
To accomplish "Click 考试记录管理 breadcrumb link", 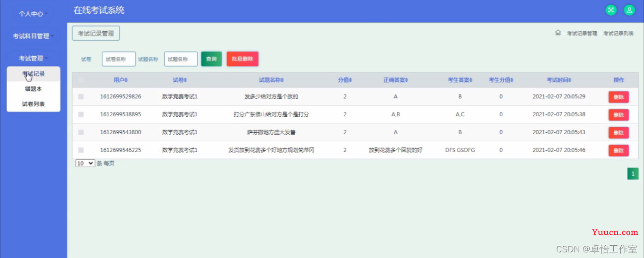I will [582, 34].
